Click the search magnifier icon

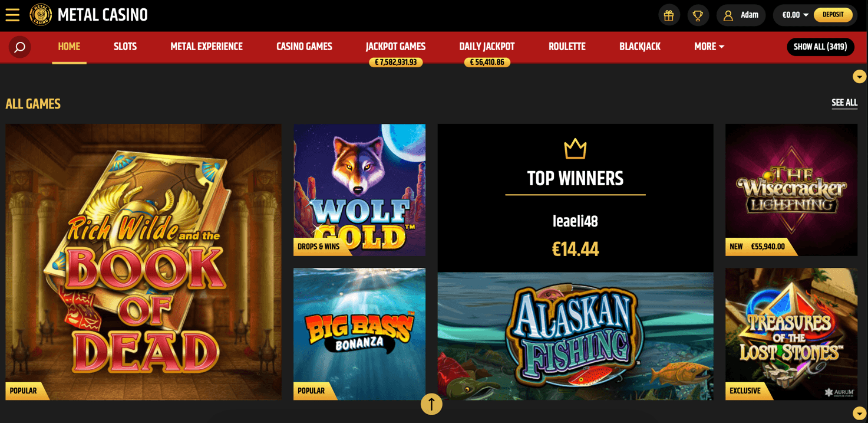[20, 47]
